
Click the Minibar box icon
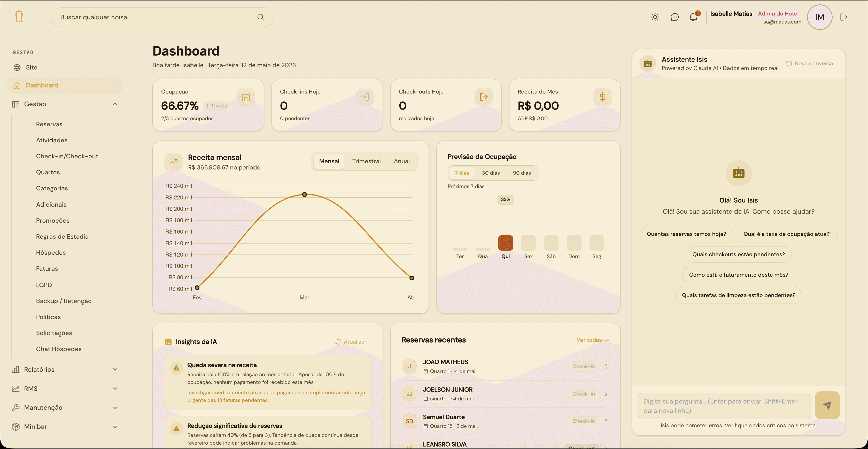16,427
